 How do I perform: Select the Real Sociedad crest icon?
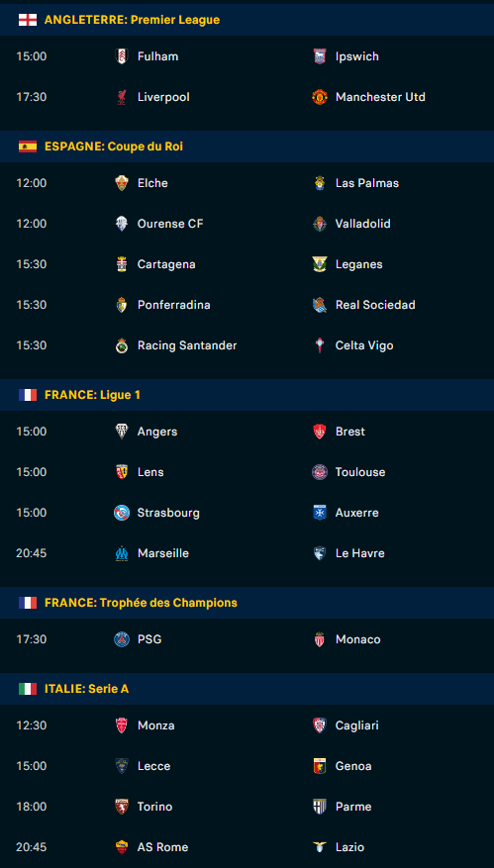point(320,305)
